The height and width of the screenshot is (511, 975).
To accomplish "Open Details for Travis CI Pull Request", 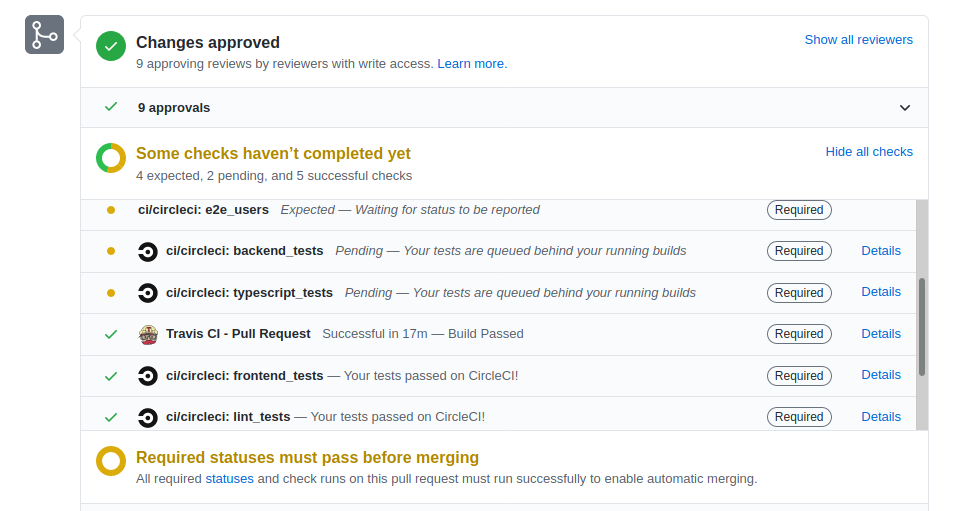I will pos(881,334).
